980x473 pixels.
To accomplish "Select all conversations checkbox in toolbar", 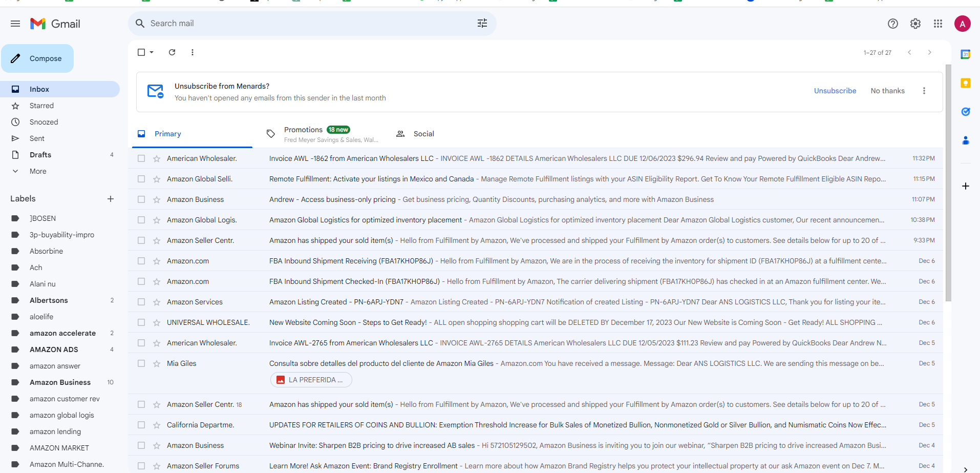I will (x=141, y=52).
